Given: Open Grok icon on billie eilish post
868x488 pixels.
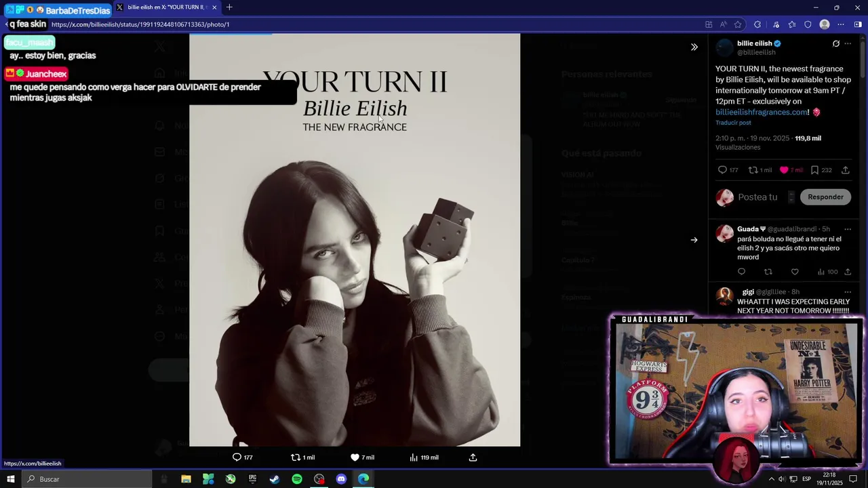Looking at the screenshot, I should coord(836,43).
